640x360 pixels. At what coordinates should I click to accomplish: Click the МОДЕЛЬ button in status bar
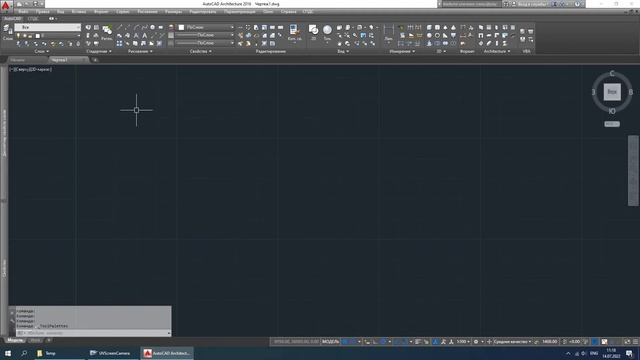click(331, 342)
